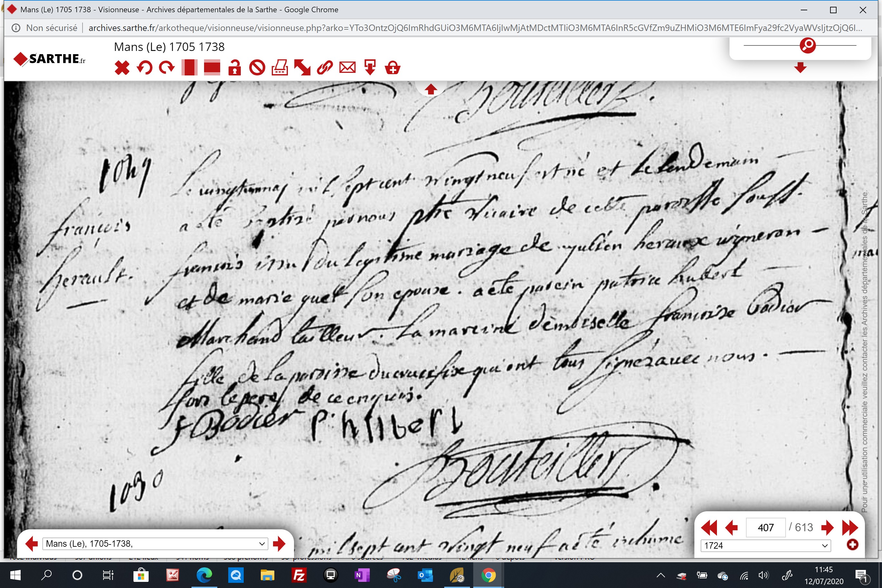
Task: Fit the image to page height
Action: pyautogui.click(x=189, y=68)
